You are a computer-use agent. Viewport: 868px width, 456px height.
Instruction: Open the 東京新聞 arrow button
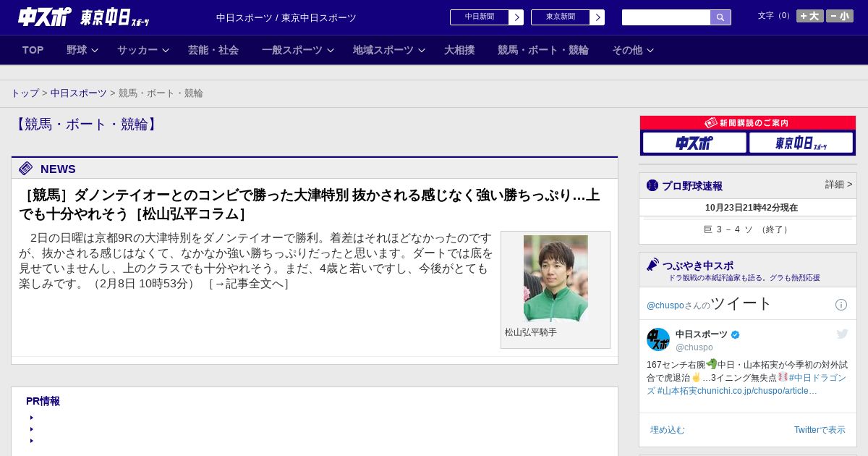[597, 17]
